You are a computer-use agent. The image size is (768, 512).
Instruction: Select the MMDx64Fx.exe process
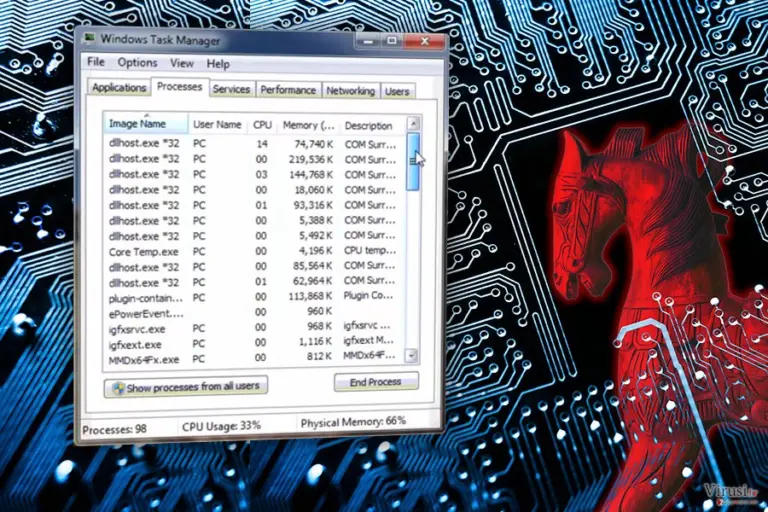[253, 358]
